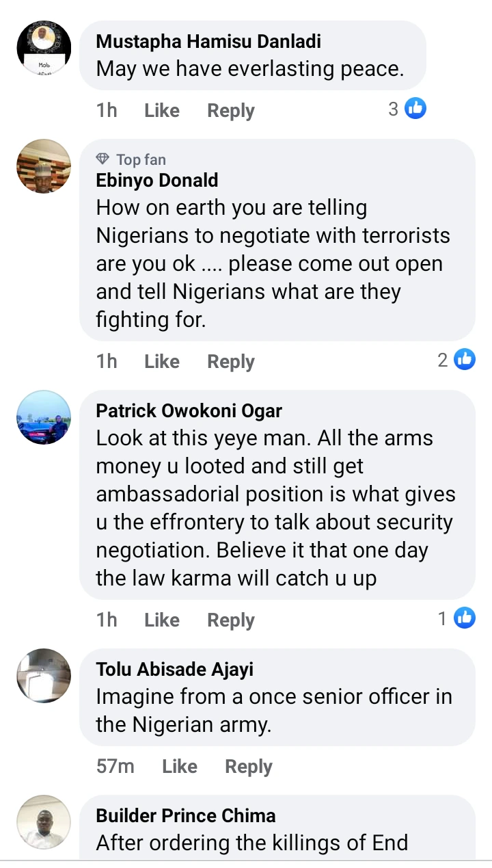This screenshot has width=492, height=868.
Task: Reply to Tolu Abisade Ajayi's comment
Action: click(249, 766)
